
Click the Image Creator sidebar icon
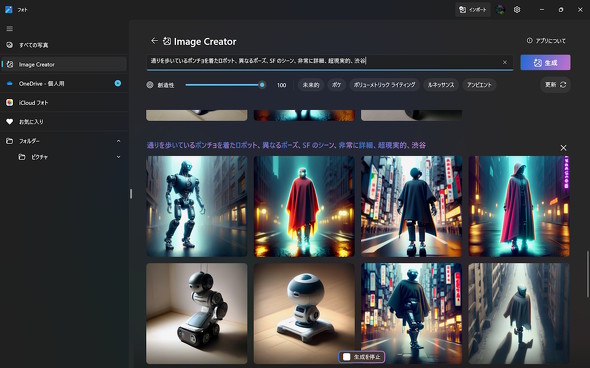point(10,64)
